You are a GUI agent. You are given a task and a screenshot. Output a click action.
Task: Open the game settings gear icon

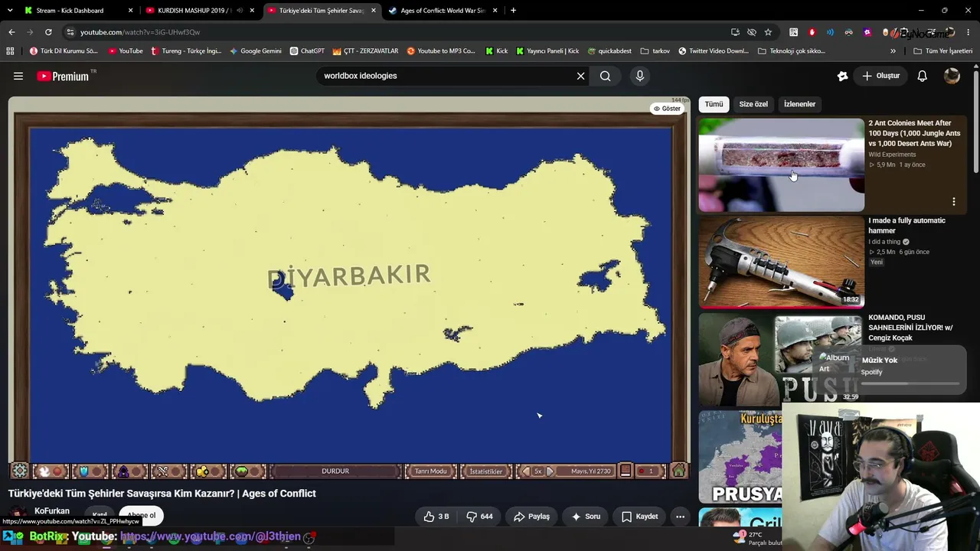click(20, 471)
